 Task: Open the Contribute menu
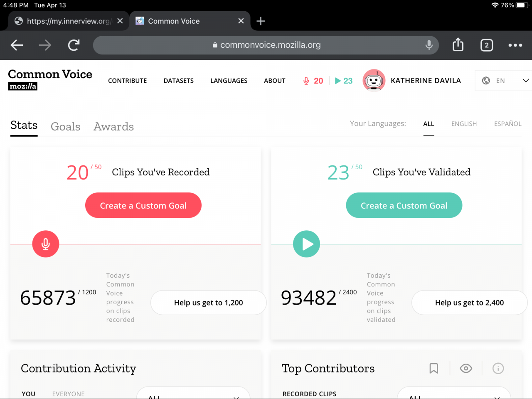click(x=127, y=81)
